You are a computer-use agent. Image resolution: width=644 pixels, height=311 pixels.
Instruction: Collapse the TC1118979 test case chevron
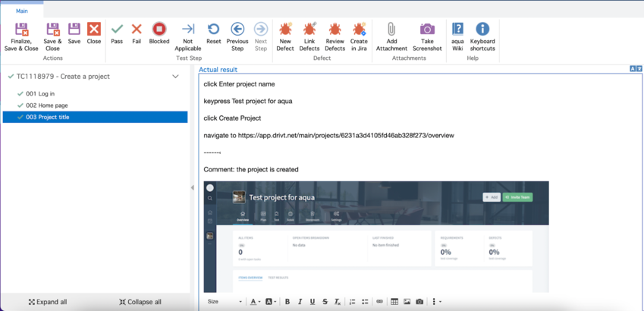point(175,77)
